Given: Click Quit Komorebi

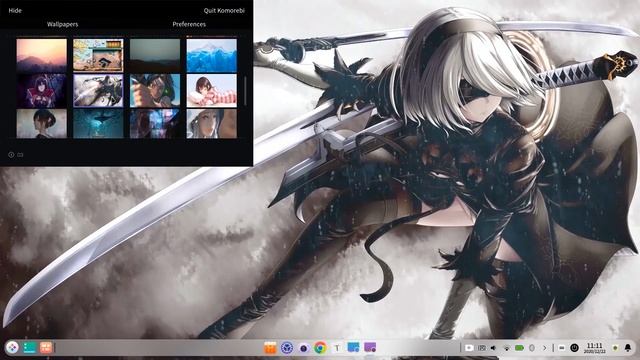Looking at the screenshot, I should tap(224, 11).
